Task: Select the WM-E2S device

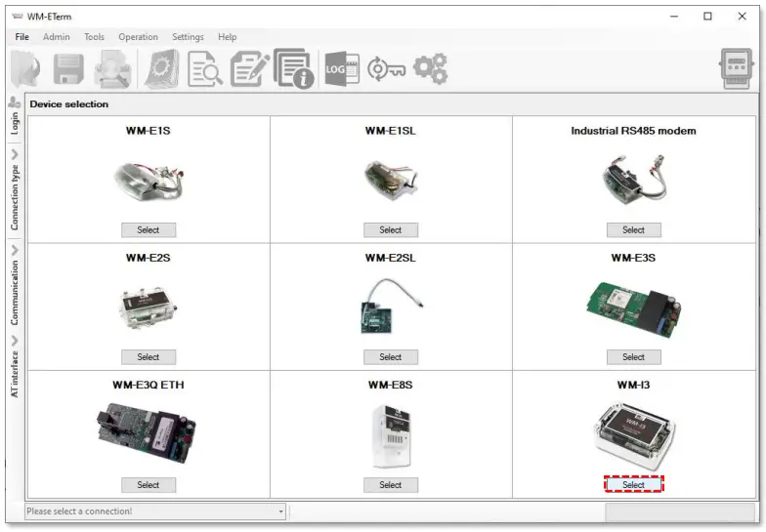Action: click(x=149, y=357)
